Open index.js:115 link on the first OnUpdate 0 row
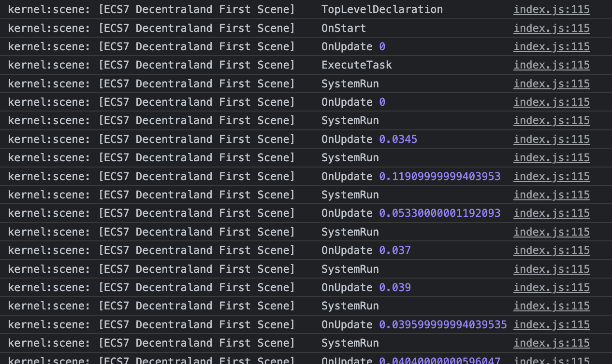The width and height of the screenshot is (612, 364). click(x=551, y=46)
